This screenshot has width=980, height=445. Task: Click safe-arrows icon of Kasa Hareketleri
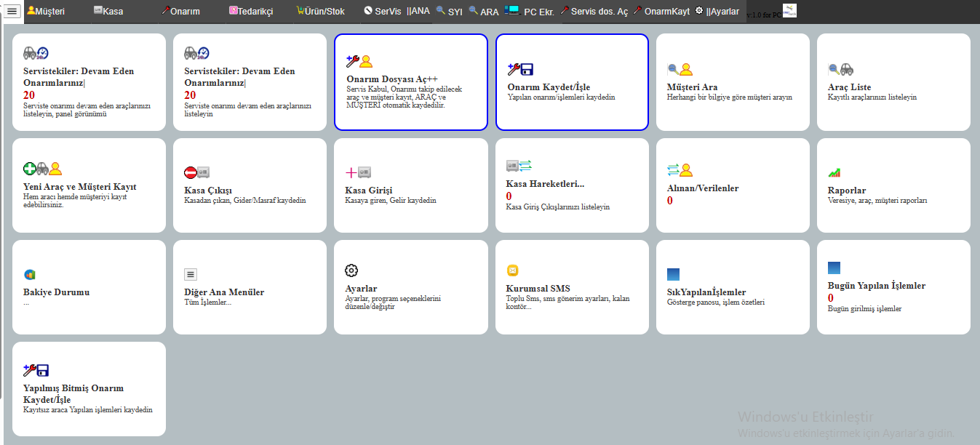click(519, 165)
